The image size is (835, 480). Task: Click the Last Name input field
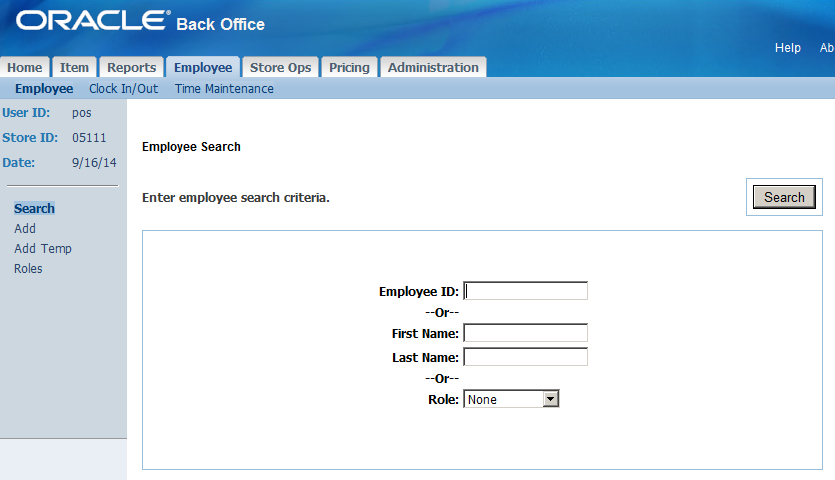pos(526,357)
